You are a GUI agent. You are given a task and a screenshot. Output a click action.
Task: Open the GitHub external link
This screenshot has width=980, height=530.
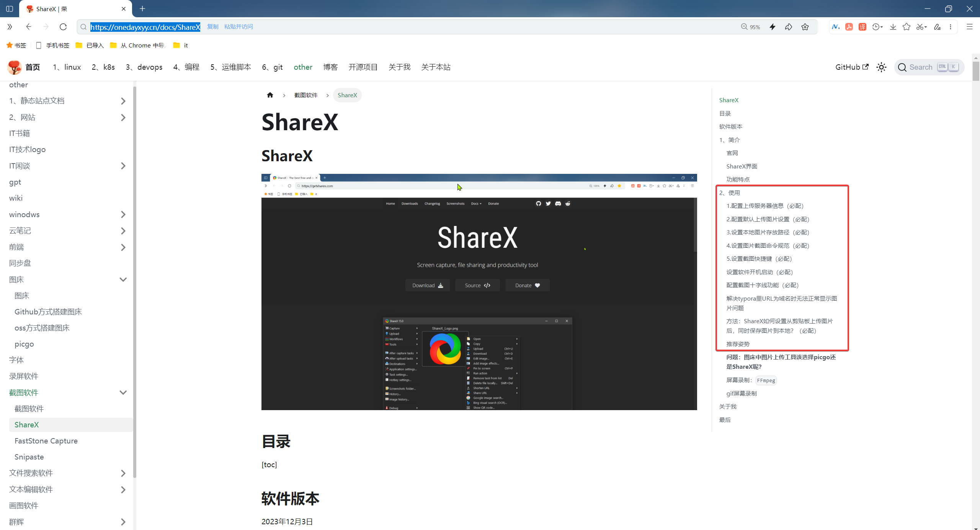coord(852,67)
